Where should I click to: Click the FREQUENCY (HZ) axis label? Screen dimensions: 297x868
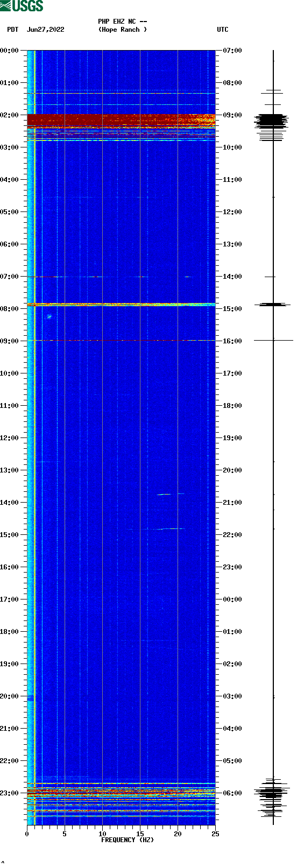tap(128, 840)
